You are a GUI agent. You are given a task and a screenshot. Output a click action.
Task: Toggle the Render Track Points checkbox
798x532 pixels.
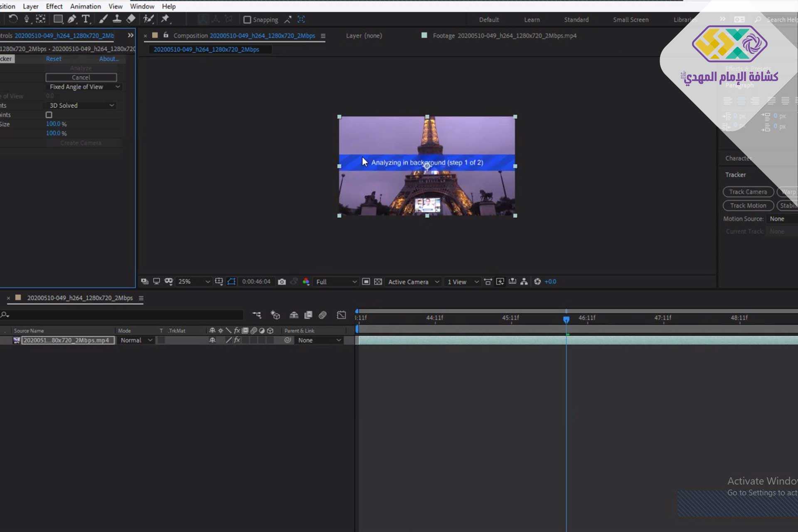click(x=49, y=115)
